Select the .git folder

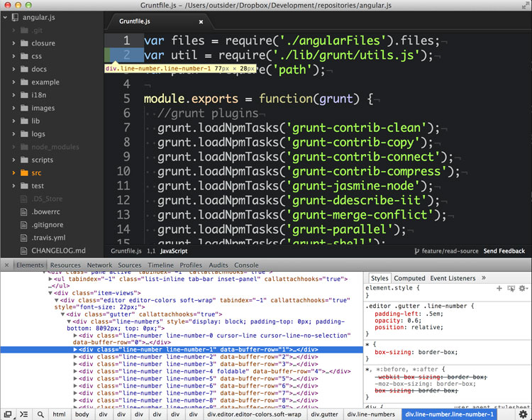pos(37,31)
